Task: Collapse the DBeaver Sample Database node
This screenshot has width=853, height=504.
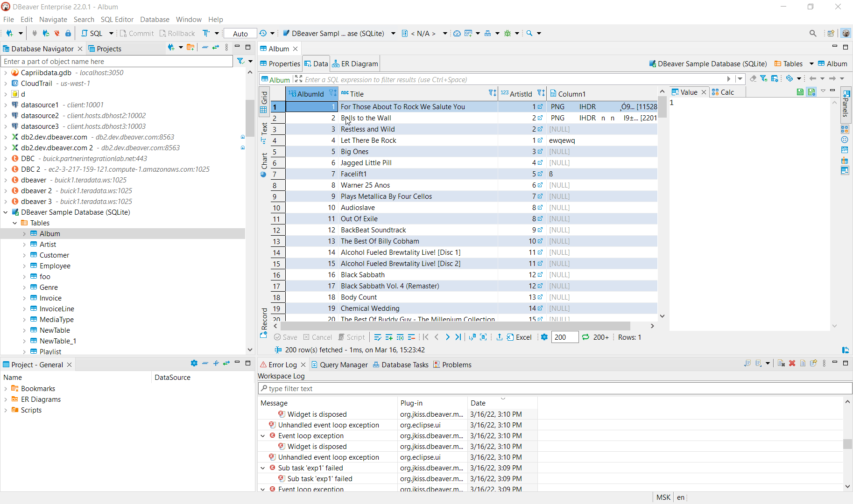Action: [6, 212]
